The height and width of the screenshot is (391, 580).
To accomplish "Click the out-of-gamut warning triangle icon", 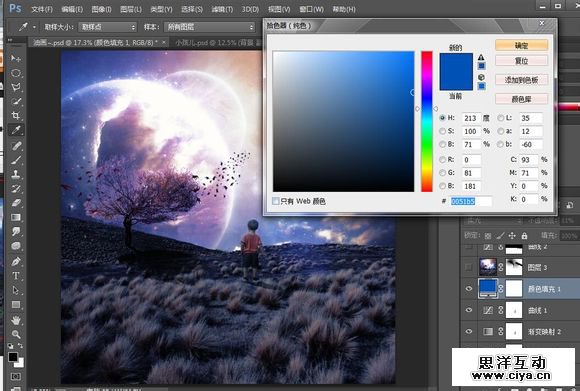I will click(x=481, y=57).
